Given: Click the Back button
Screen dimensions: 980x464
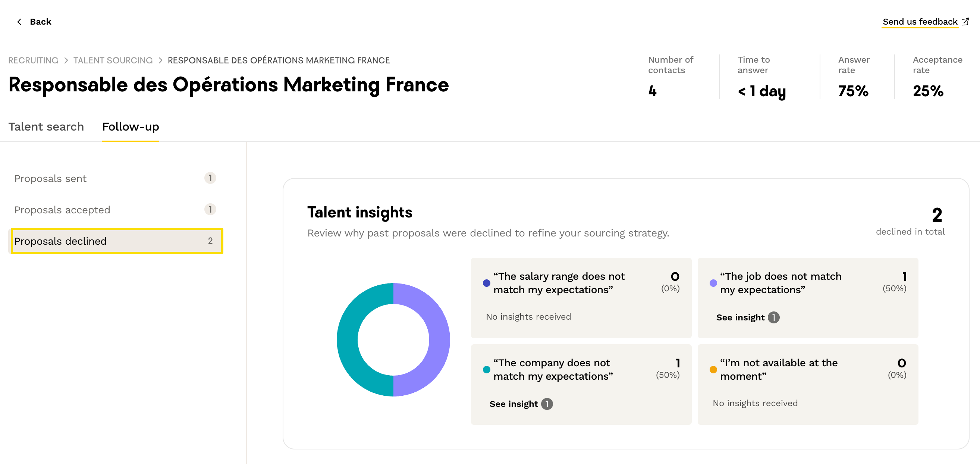Looking at the screenshot, I should (40, 22).
